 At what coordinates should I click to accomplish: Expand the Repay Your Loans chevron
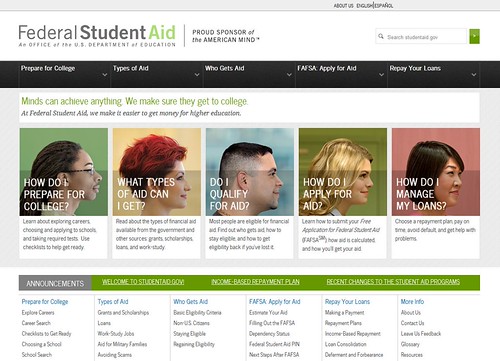click(474, 75)
